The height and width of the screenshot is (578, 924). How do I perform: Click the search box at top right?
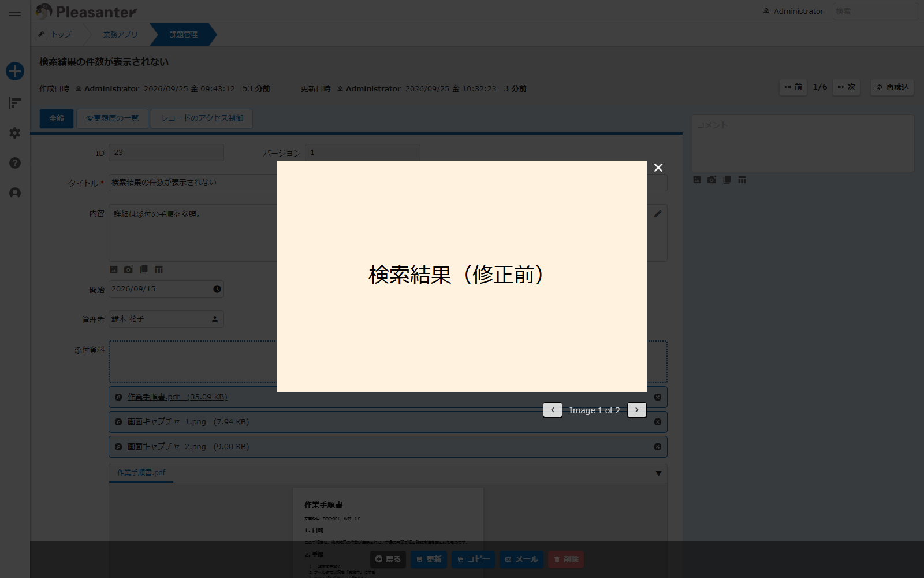[875, 12]
